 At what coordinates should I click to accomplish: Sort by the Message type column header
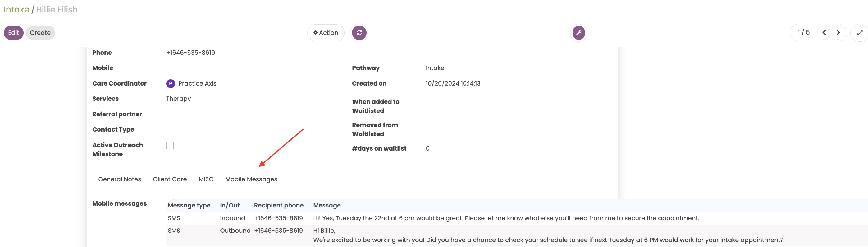coord(191,205)
